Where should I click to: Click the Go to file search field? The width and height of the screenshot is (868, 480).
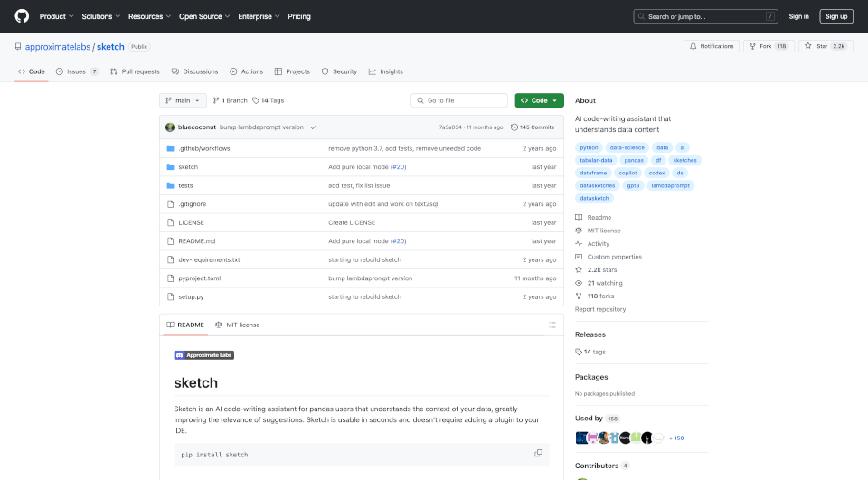pyautogui.click(x=459, y=100)
